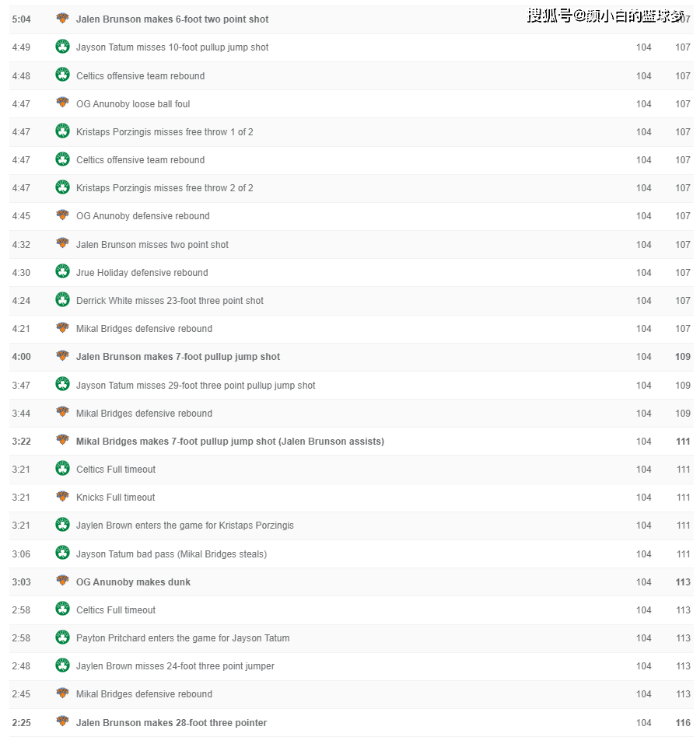700x737 pixels.
Task: Click Celtics logo next to Porzingis free throw 1 of 2
Action: (x=62, y=131)
